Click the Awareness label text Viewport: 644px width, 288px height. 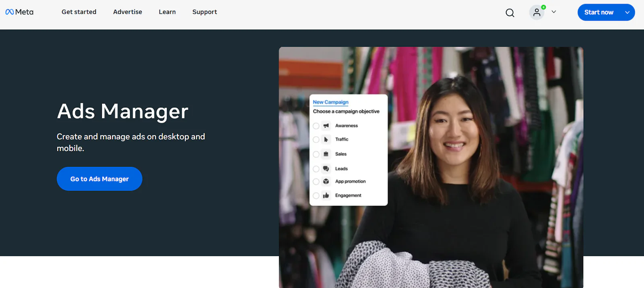[x=346, y=126]
